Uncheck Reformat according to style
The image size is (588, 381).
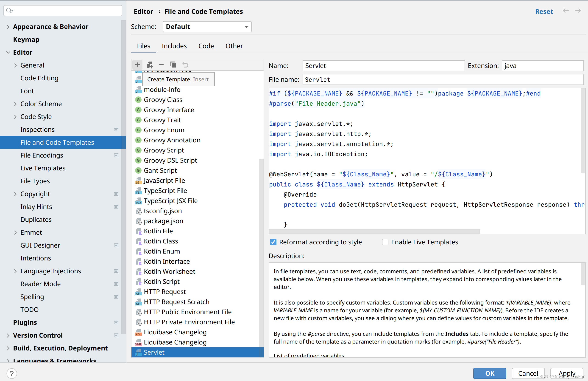[273, 242]
